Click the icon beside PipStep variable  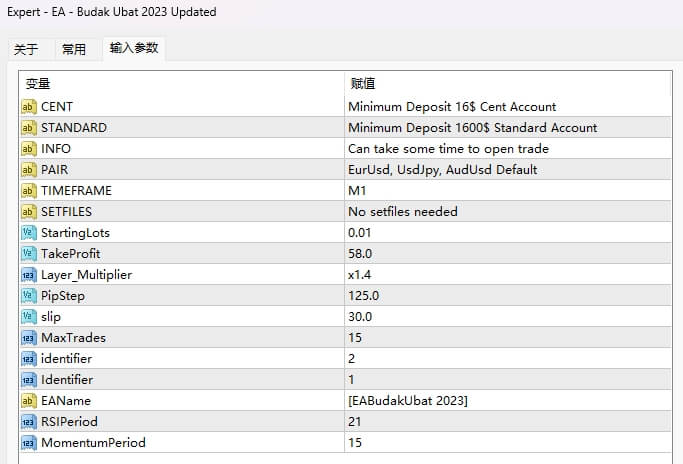(x=28, y=296)
